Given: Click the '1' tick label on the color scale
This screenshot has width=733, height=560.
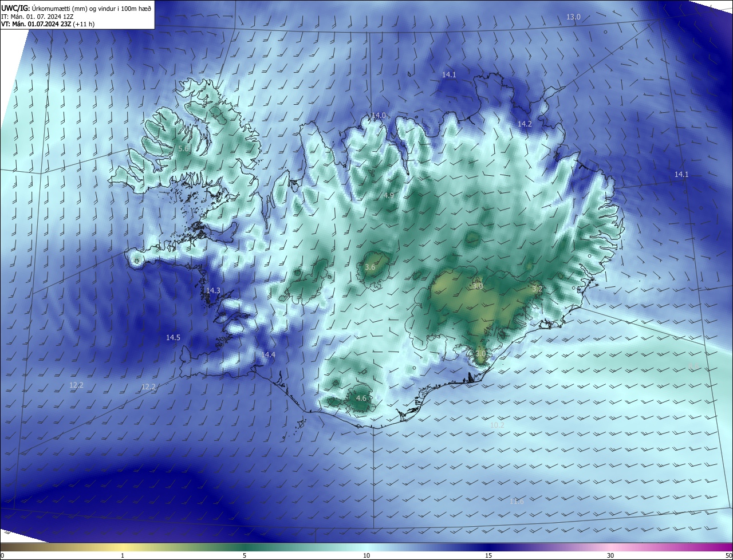Looking at the screenshot, I should point(123,556).
